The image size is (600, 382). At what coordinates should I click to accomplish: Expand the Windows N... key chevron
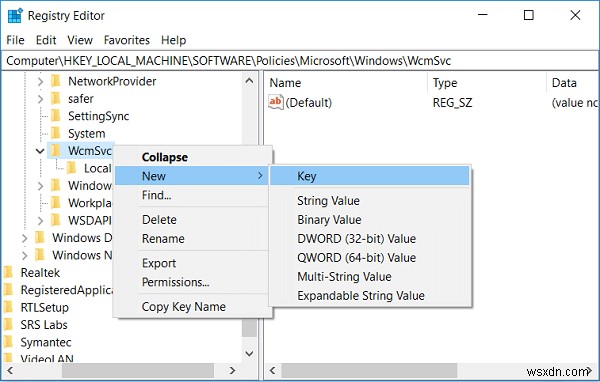[24, 255]
